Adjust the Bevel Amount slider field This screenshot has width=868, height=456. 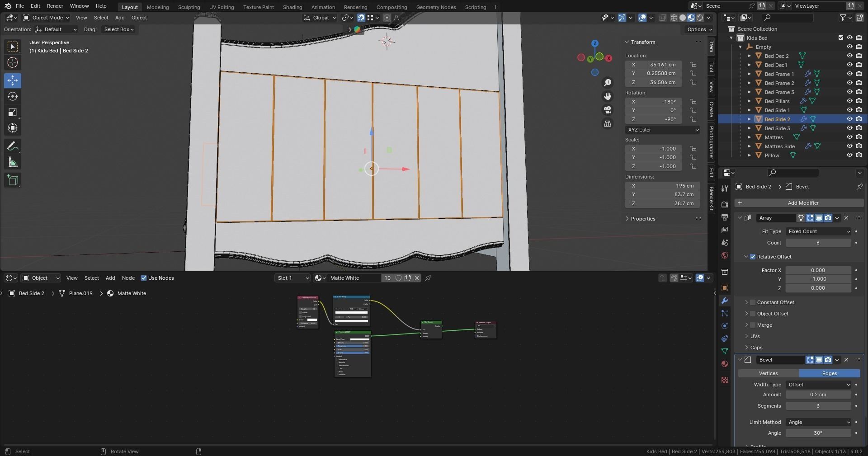[x=818, y=395]
